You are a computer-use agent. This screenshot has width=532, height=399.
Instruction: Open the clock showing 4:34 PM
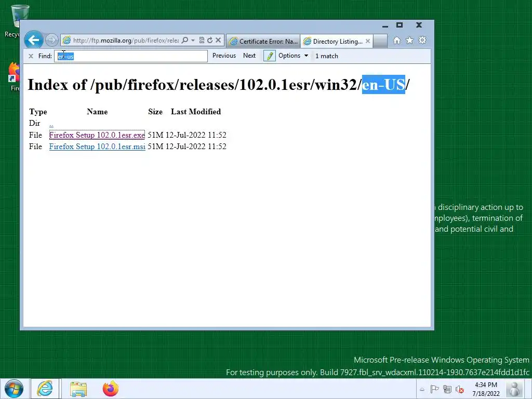pyautogui.click(x=486, y=389)
